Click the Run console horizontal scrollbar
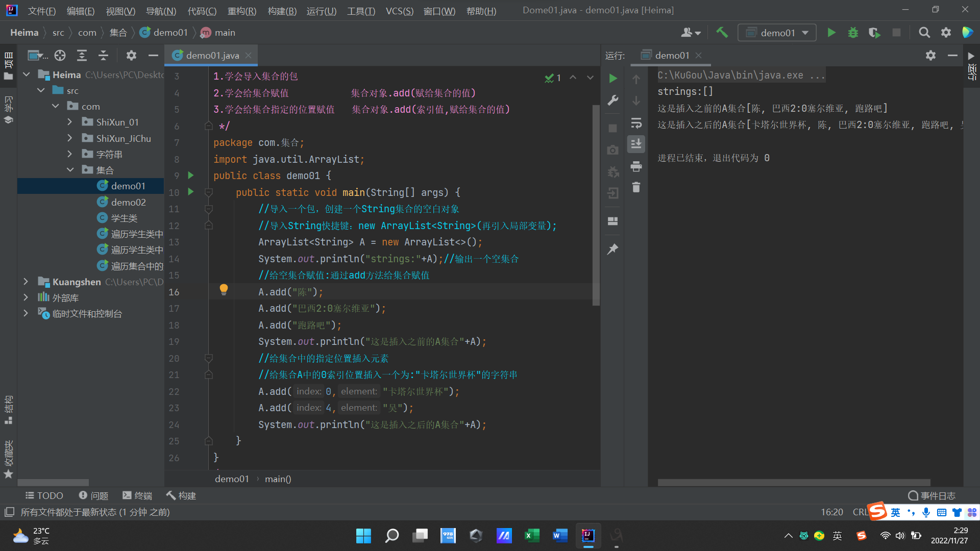980x551 pixels. 794,482
